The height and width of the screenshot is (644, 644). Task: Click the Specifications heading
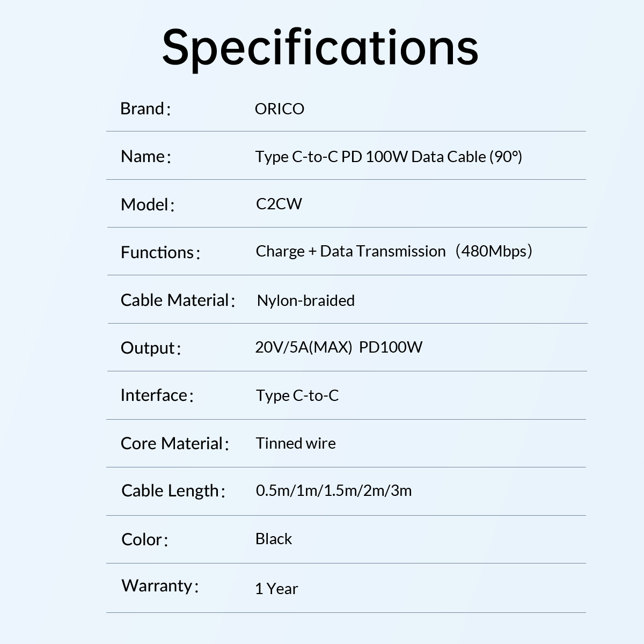[320, 47]
